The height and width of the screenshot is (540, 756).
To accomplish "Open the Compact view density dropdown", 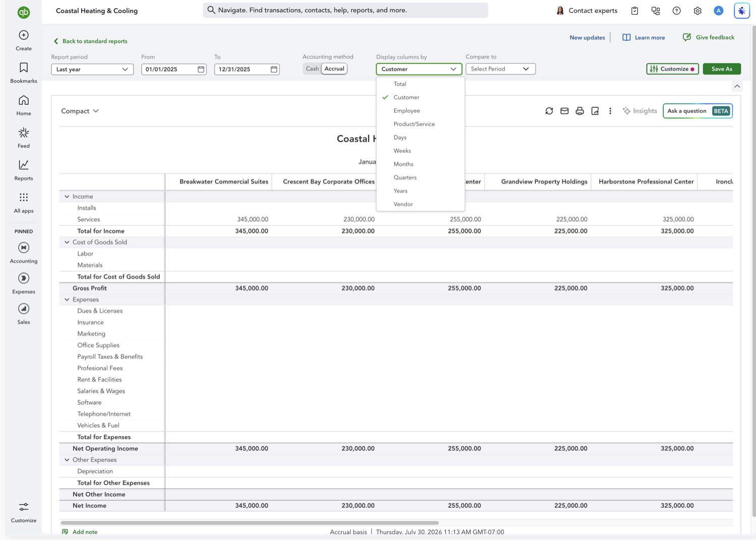I will click(x=80, y=111).
